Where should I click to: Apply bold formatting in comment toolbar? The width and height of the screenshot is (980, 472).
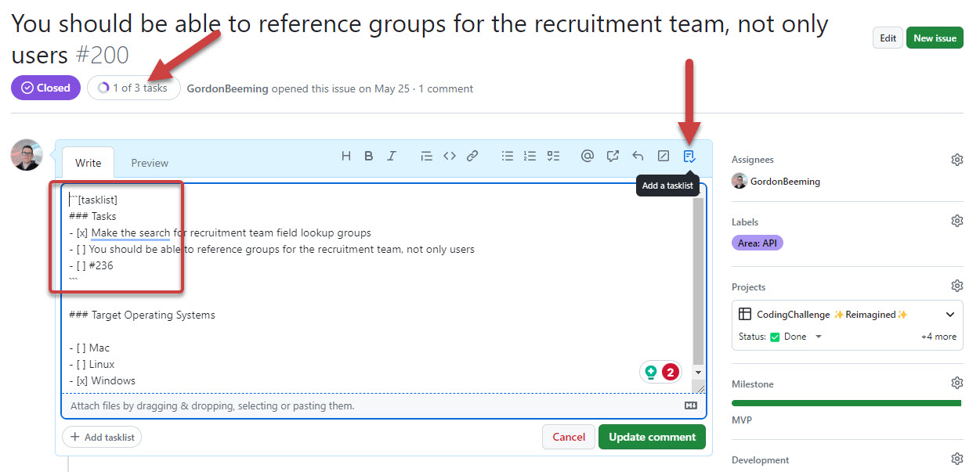[x=368, y=156]
